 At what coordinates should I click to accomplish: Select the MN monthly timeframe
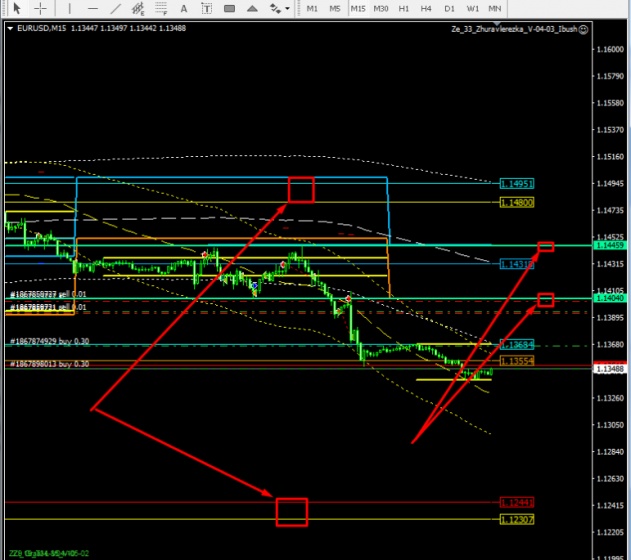click(x=494, y=8)
